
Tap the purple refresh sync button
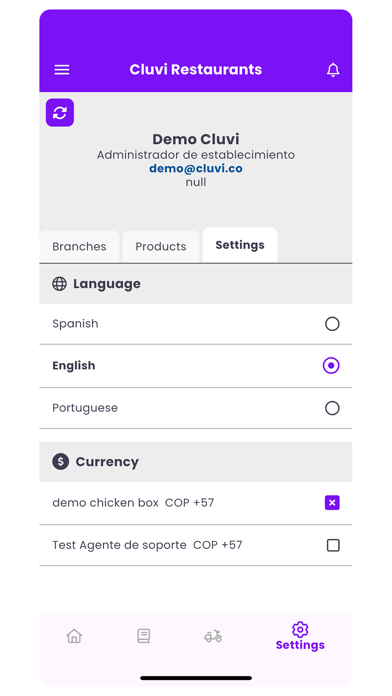[60, 113]
